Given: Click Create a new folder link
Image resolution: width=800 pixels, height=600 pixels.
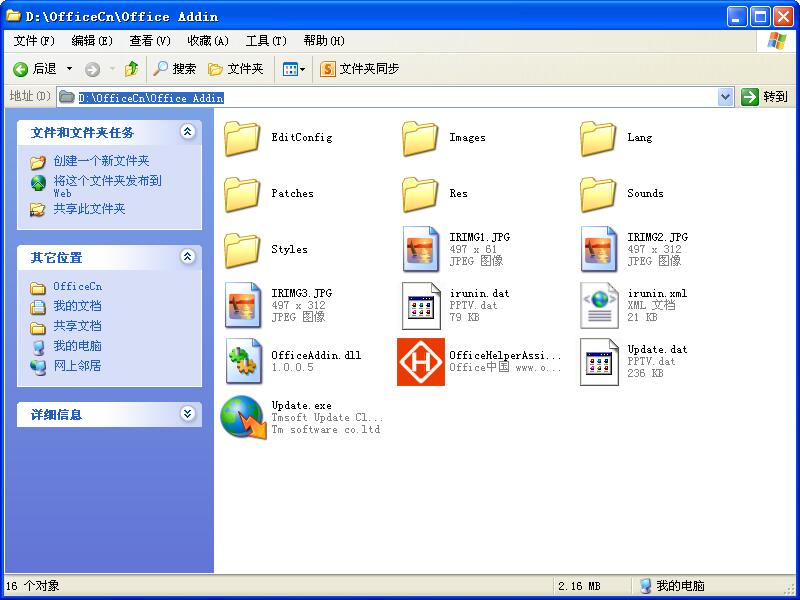Looking at the screenshot, I should pyautogui.click(x=101, y=161).
